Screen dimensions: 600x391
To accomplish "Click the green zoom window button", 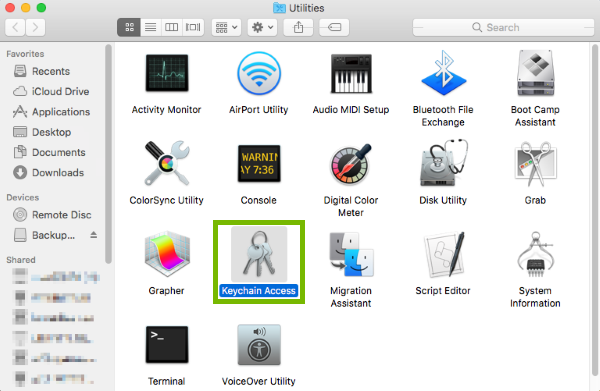I will coord(41,8).
